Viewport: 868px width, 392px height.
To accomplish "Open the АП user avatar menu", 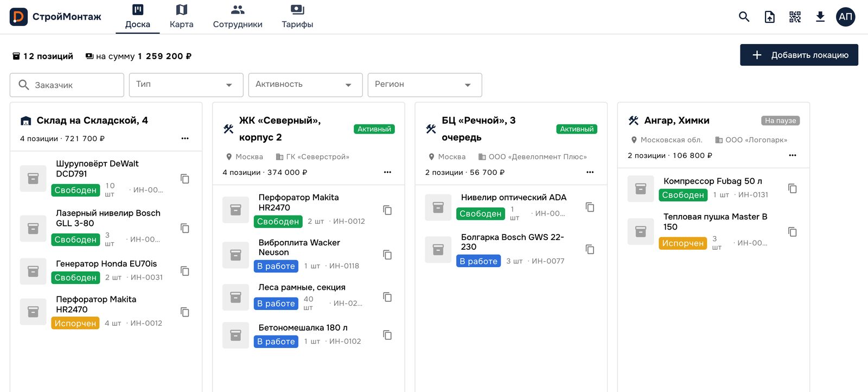I will (x=845, y=17).
